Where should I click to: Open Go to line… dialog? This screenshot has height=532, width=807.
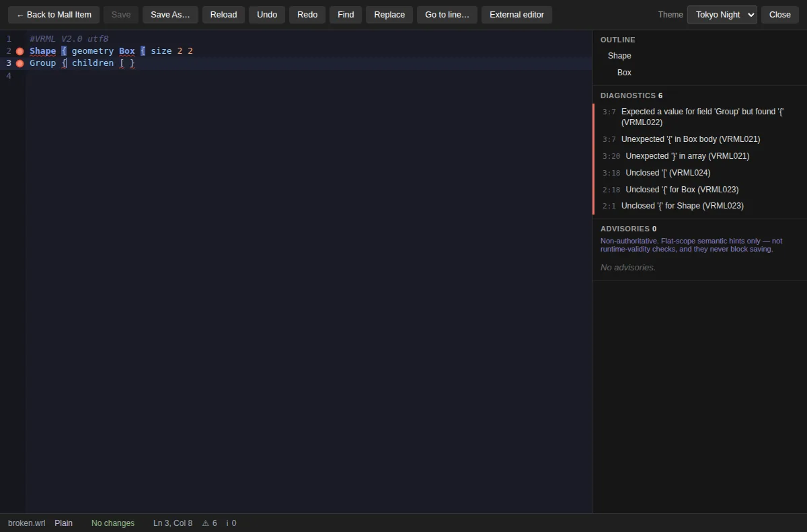coord(447,15)
